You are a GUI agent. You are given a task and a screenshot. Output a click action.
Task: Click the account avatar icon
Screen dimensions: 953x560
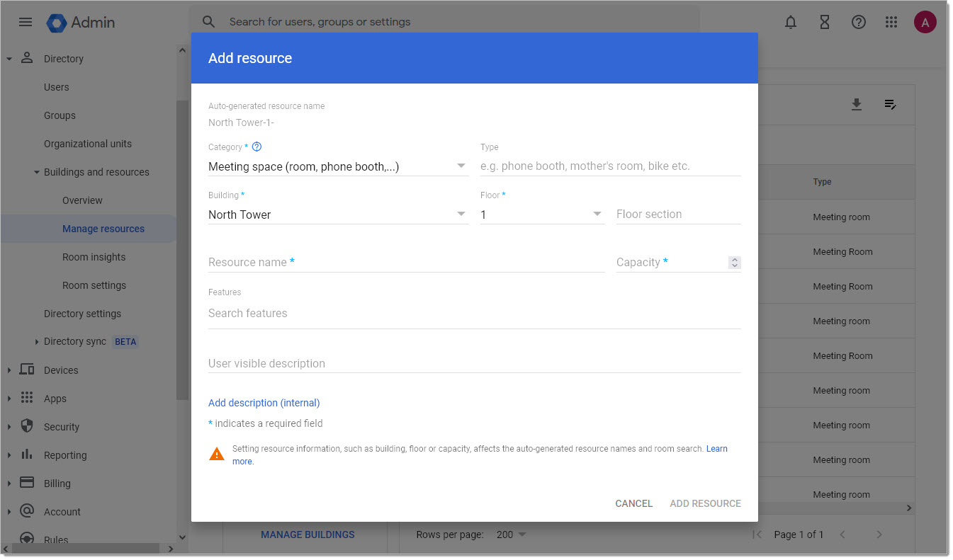click(925, 23)
